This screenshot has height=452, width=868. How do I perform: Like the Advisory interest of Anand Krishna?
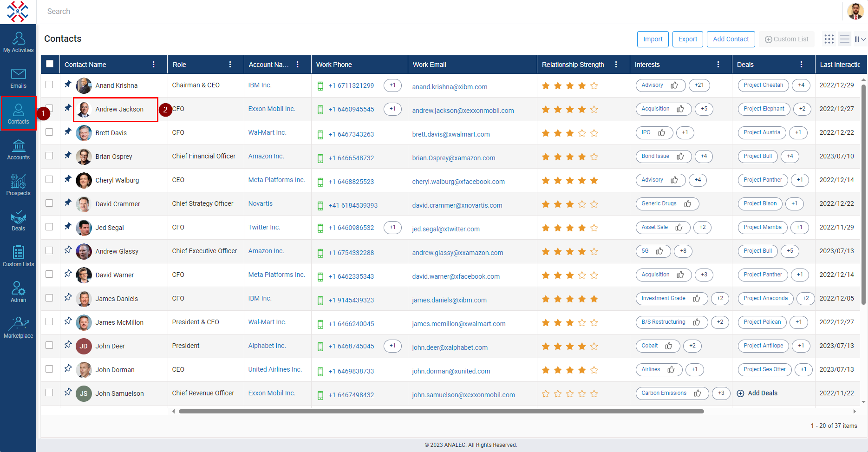(x=674, y=85)
